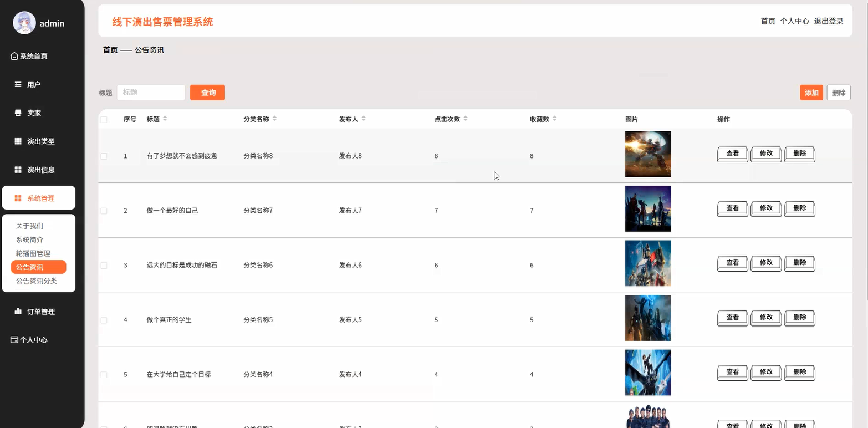Click the icon beside 卖家
Screen dimensions: 868x428
click(18, 113)
